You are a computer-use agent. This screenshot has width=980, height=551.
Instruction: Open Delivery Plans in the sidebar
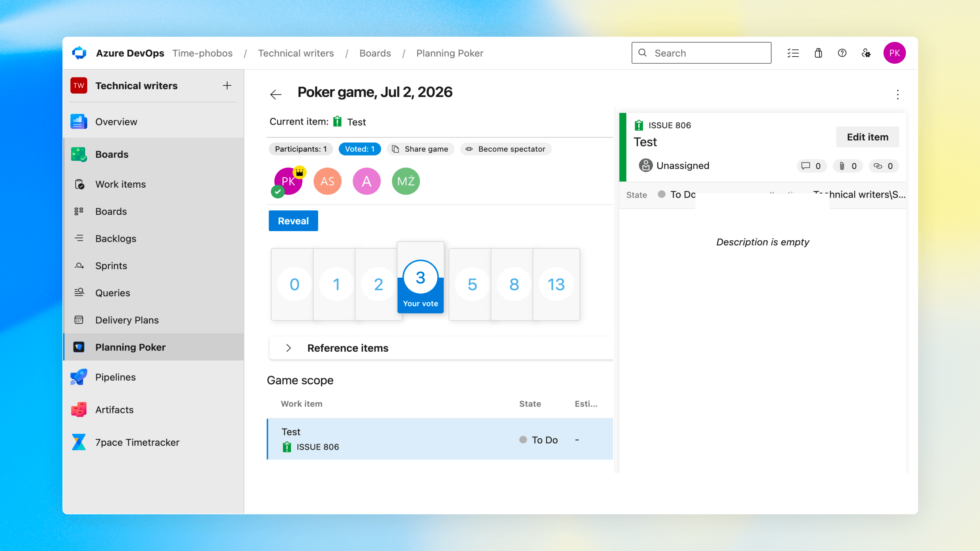coord(153,320)
